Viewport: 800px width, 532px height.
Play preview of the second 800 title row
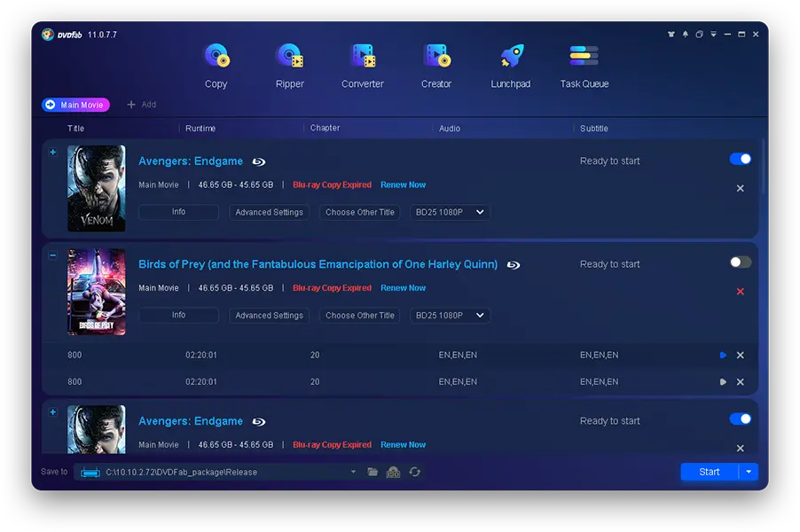click(x=723, y=381)
